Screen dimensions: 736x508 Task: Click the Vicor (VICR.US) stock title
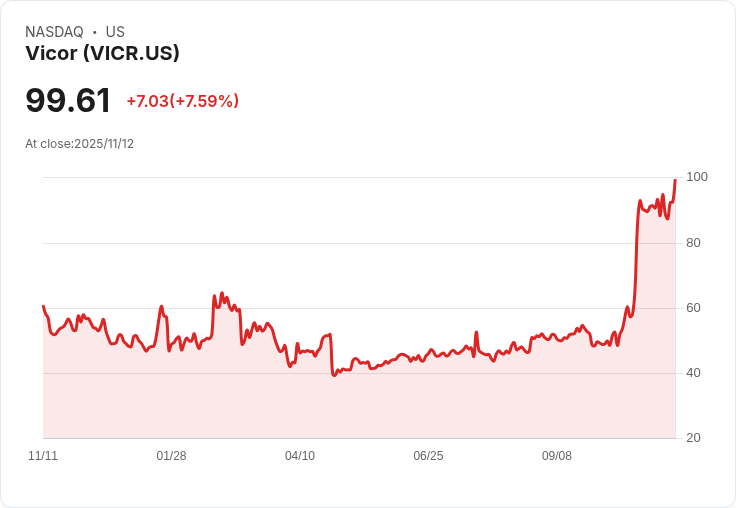pyautogui.click(x=102, y=54)
